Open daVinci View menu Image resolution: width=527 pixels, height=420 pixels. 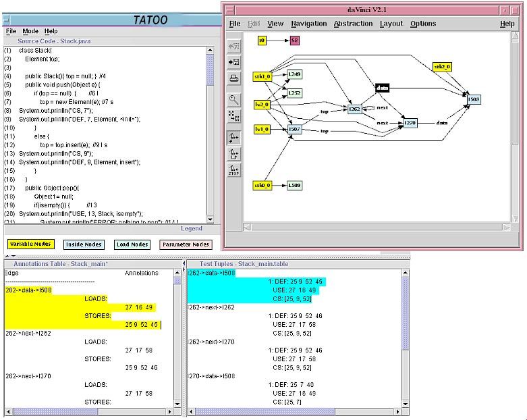pyautogui.click(x=275, y=24)
